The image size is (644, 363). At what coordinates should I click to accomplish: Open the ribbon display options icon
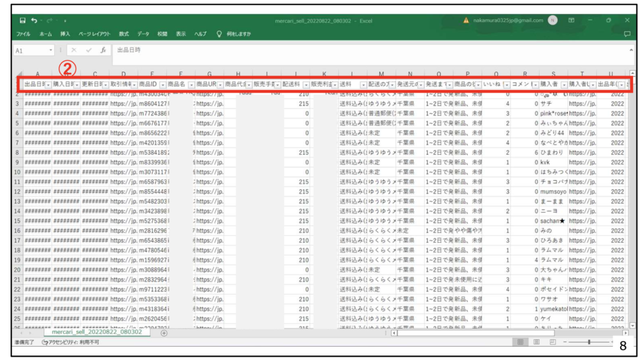coord(572,21)
